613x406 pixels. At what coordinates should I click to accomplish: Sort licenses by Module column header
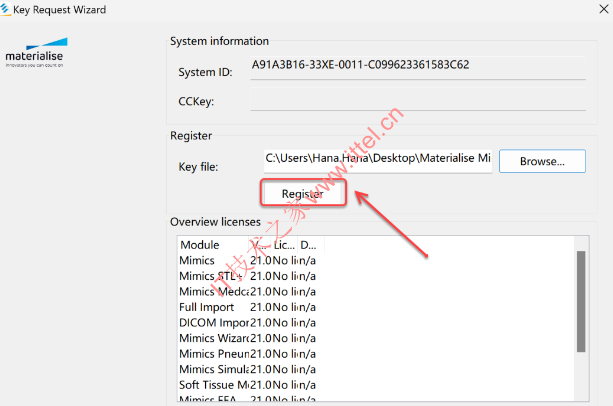pyautogui.click(x=213, y=245)
